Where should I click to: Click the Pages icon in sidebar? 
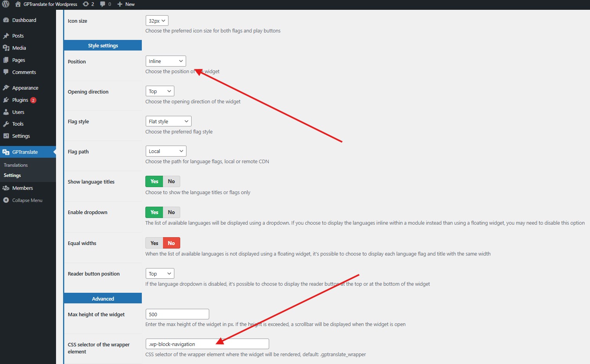point(6,60)
